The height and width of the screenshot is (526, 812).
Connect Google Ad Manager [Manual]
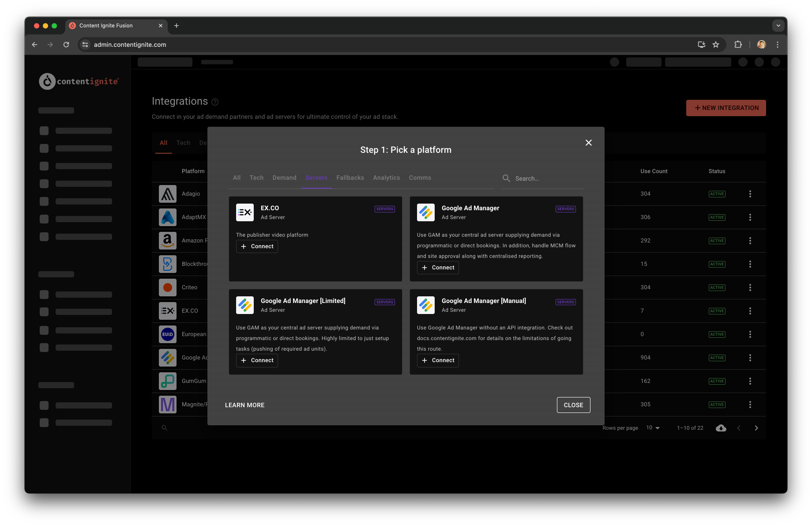click(x=438, y=360)
